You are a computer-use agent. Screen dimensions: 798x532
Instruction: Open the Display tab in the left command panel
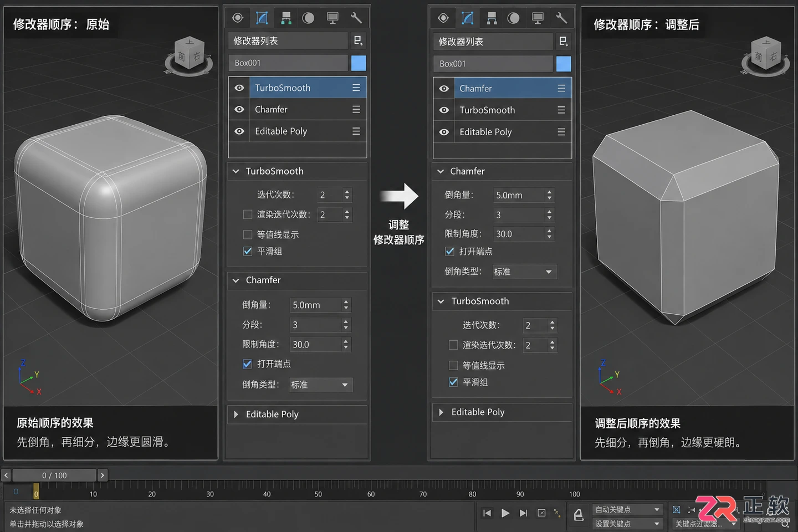(x=332, y=18)
